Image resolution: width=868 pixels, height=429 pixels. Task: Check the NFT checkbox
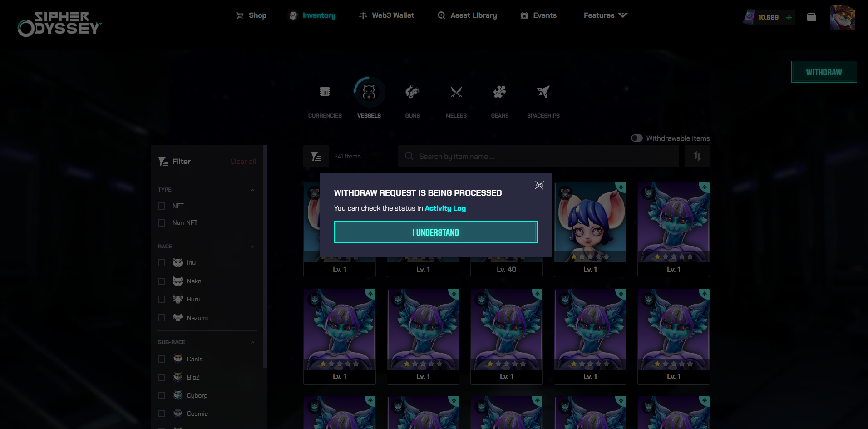pos(162,206)
